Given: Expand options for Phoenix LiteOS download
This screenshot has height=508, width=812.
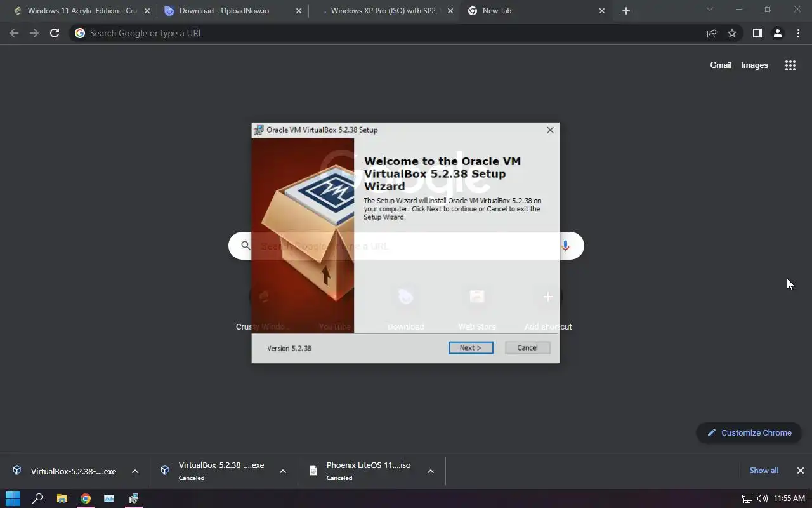Looking at the screenshot, I should click(431, 471).
